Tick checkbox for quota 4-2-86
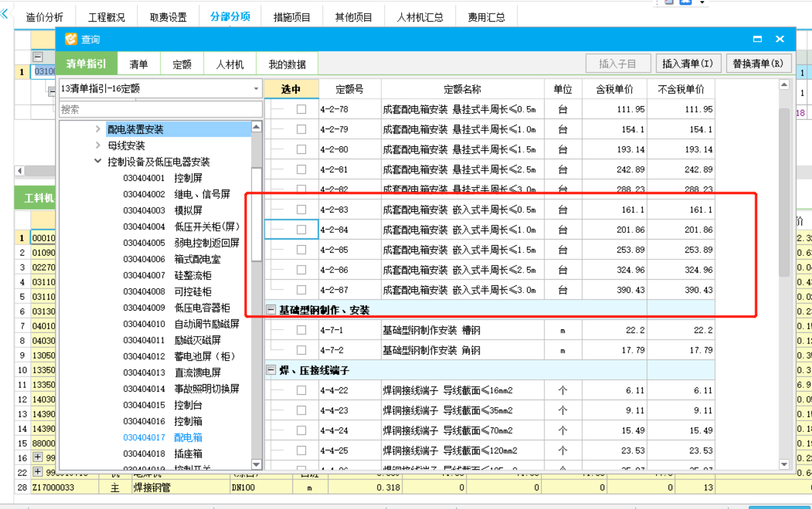 pos(301,270)
